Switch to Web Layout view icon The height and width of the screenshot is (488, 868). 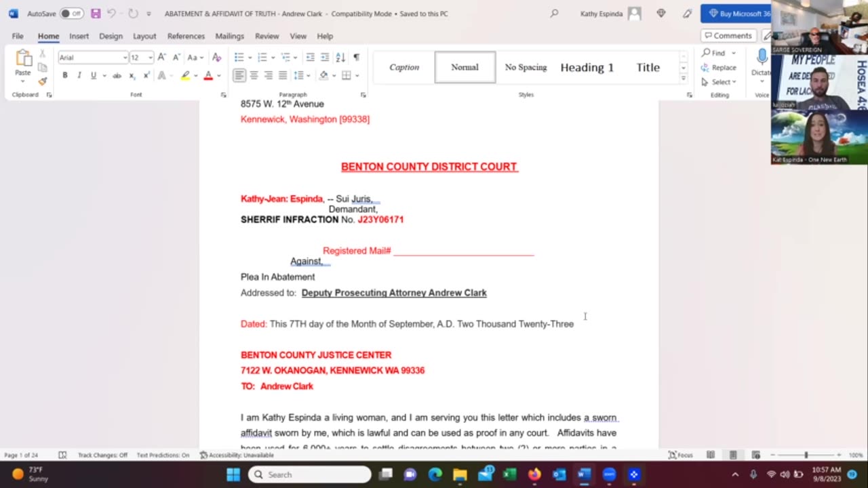[755, 455]
